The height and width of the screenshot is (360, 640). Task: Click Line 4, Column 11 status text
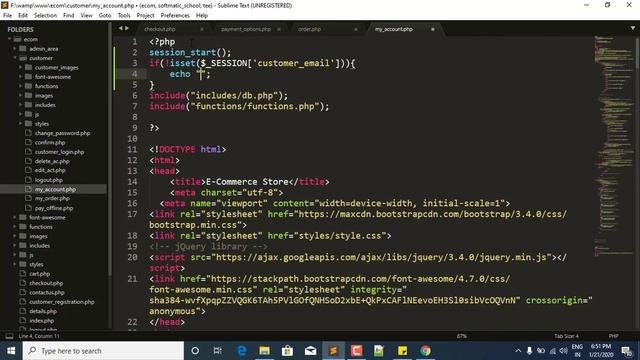click(39, 336)
